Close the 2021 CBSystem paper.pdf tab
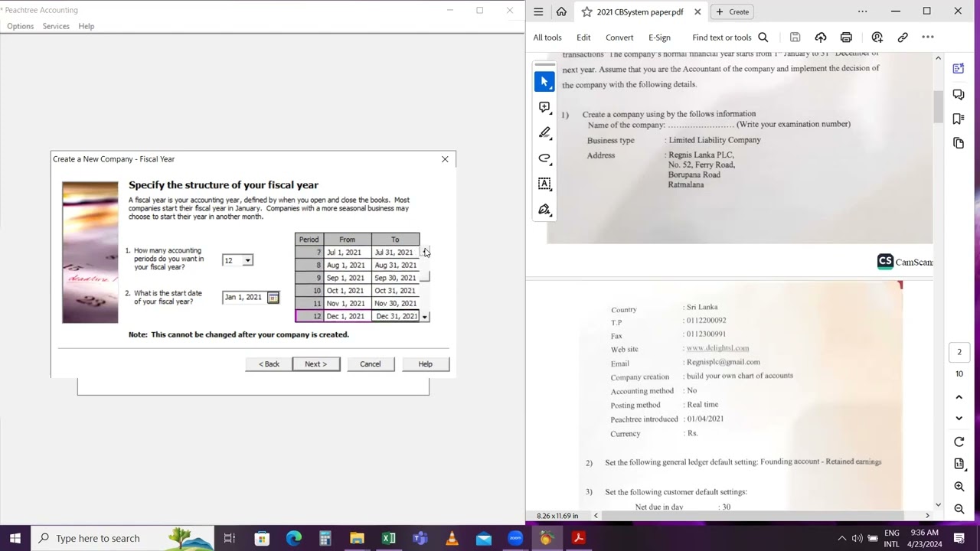Screen dimensions: 980x551 [697, 11]
